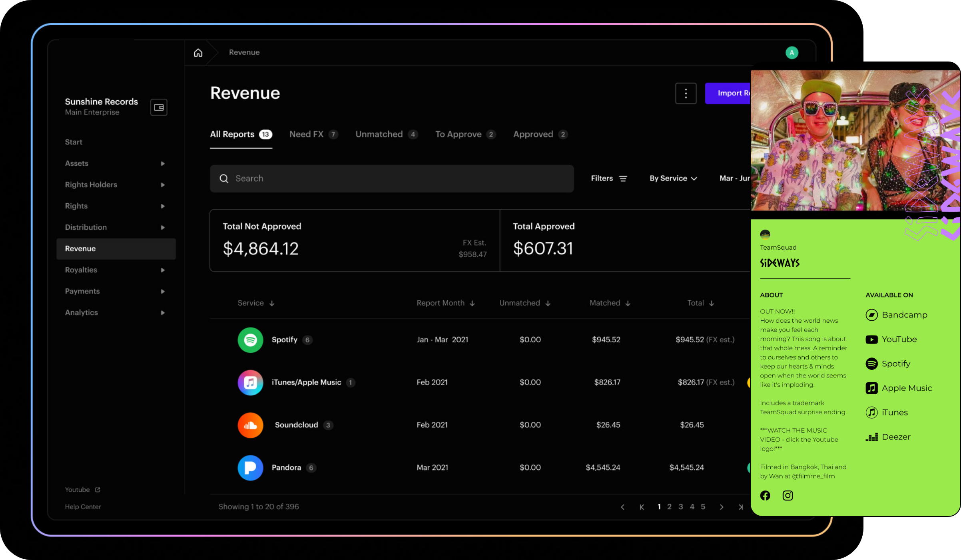This screenshot has height=560, width=961.
Task: Open the user avatar 'A' menu
Action: tap(792, 53)
